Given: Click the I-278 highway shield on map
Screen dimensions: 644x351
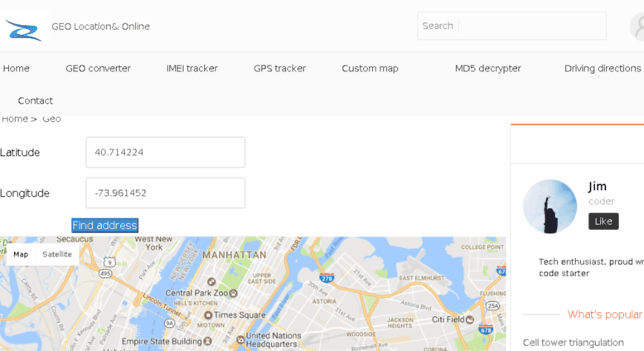Looking at the screenshot, I should coord(327,278).
